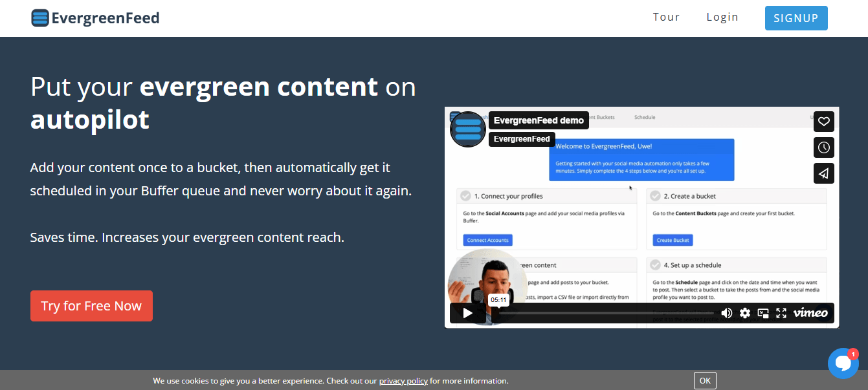Go to Login in top navigation
Viewport: 868px width, 390px height.
point(722,17)
